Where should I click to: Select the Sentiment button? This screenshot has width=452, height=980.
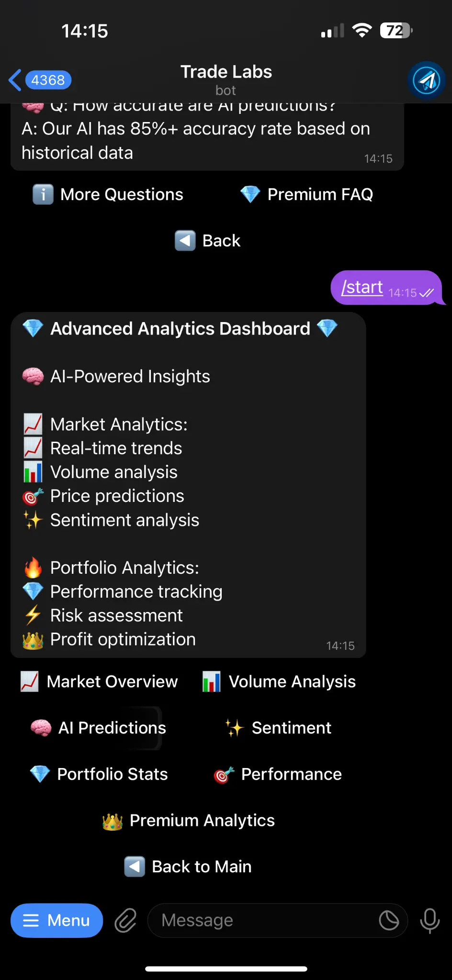point(279,728)
